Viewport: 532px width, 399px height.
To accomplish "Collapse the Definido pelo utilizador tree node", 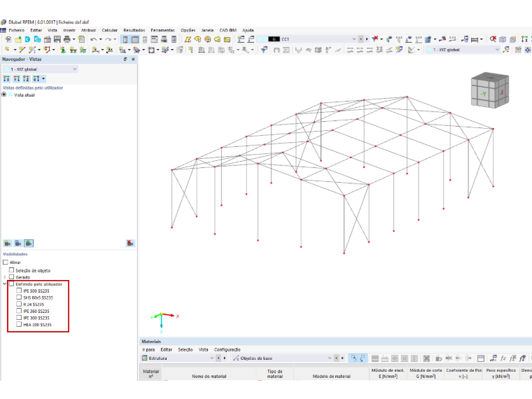I will pos(5,283).
